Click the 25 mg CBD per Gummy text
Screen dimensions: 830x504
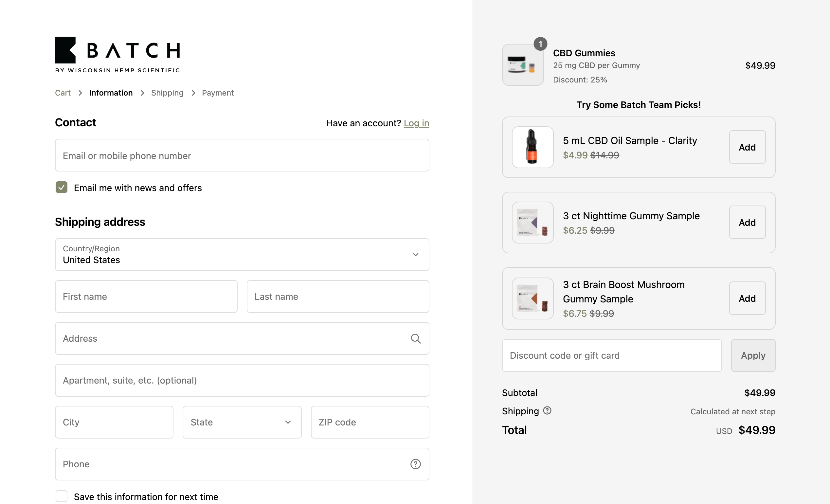[596, 65]
